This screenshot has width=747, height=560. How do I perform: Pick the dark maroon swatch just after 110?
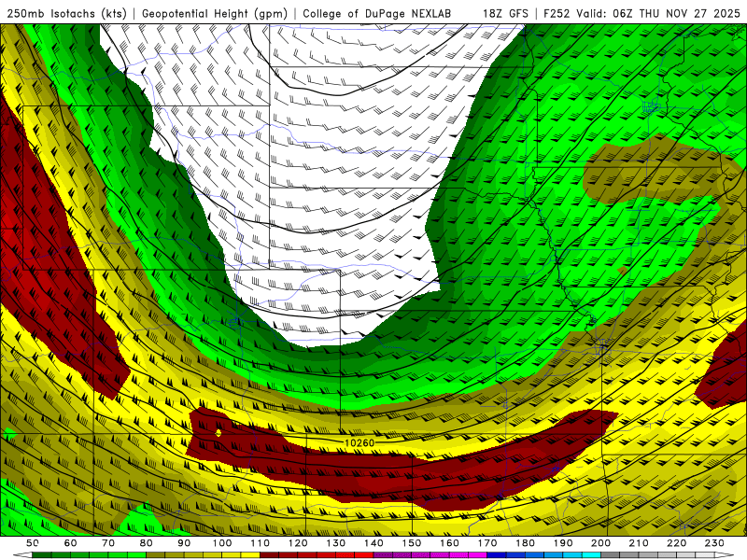(269, 555)
